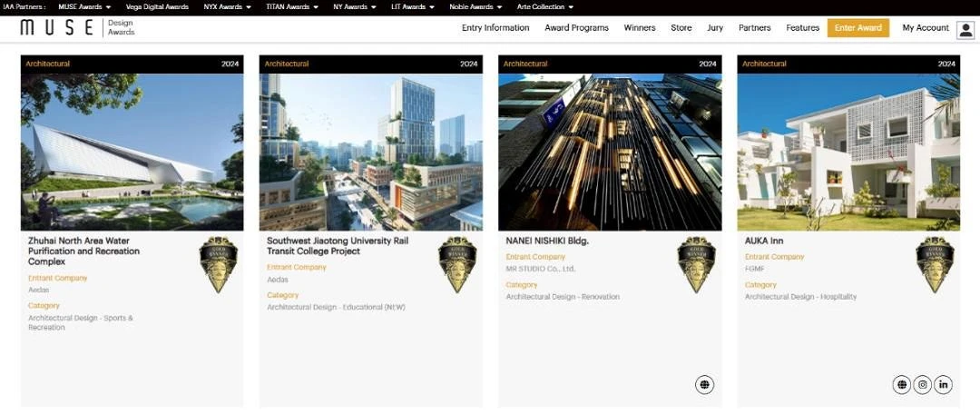The width and height of the screenshot is (980, 415).
Task: Click the My Account profile icon
Action: point(965,29)
